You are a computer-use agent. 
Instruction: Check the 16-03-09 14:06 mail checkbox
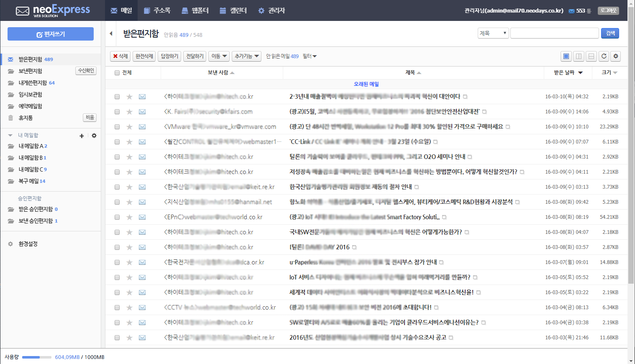(x=117, y=112)
